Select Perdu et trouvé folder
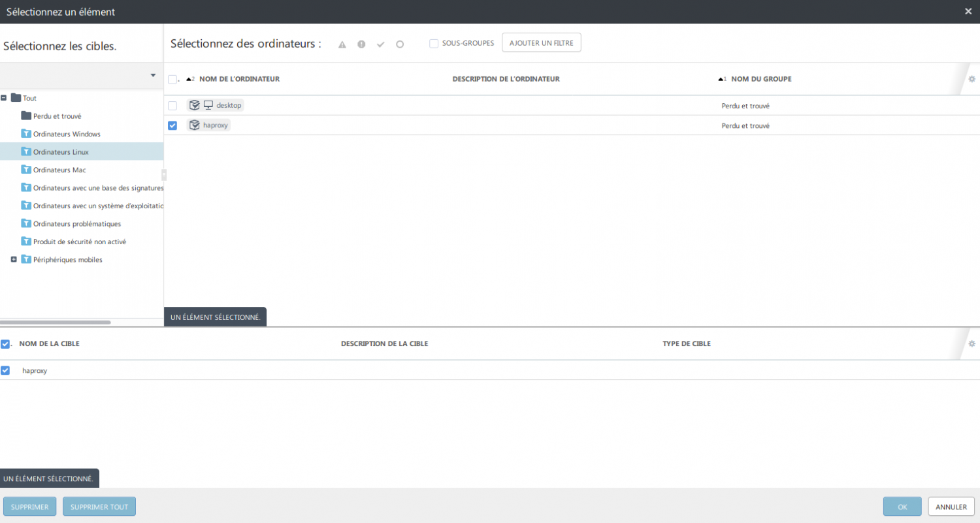The image size is (980, 523). coord(57,116)
